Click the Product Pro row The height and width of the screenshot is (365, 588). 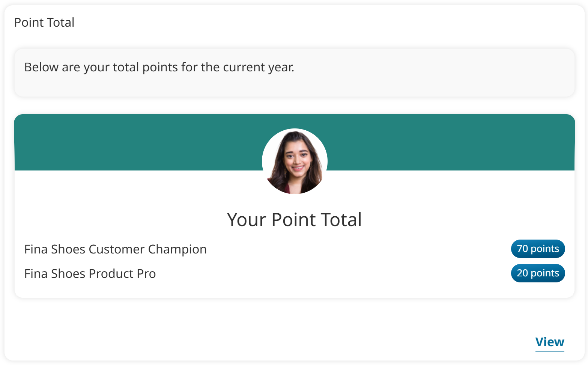tap(263, 273)
